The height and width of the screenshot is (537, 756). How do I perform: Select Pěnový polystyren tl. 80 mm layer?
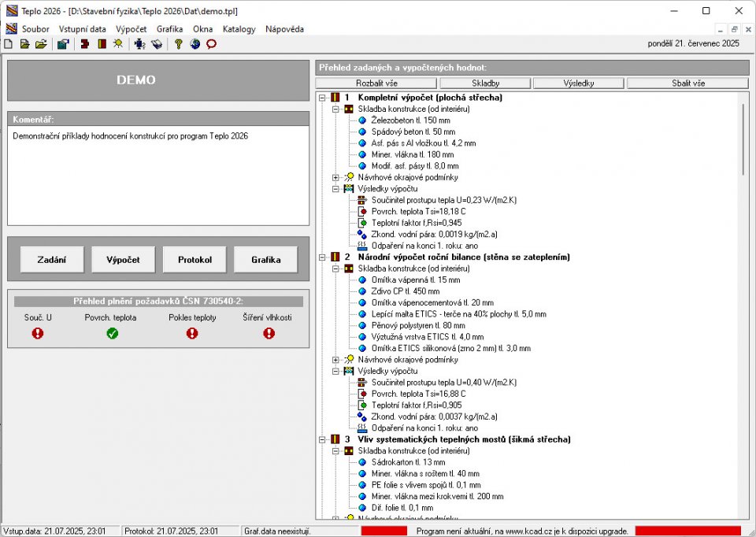pyautogui.click(x=418, y=326)
